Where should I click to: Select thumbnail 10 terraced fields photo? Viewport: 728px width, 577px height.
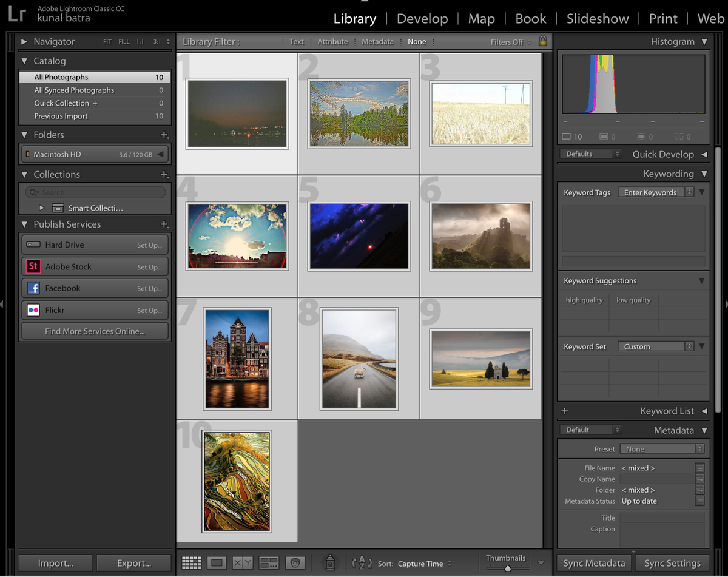(x=237, y=481)
